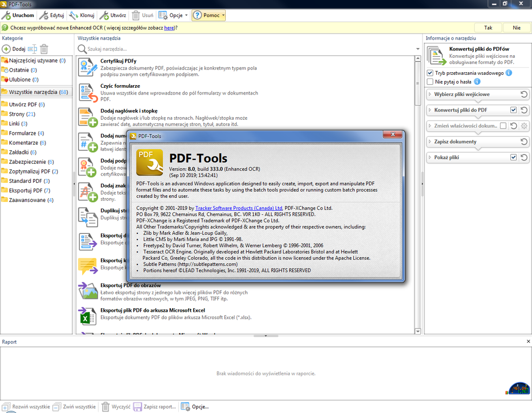532x413 pixels.
Task: Toggle the Zmień właściwości dokumentu step checkbox
Action: pyautogui.click(x=503, y=126)
